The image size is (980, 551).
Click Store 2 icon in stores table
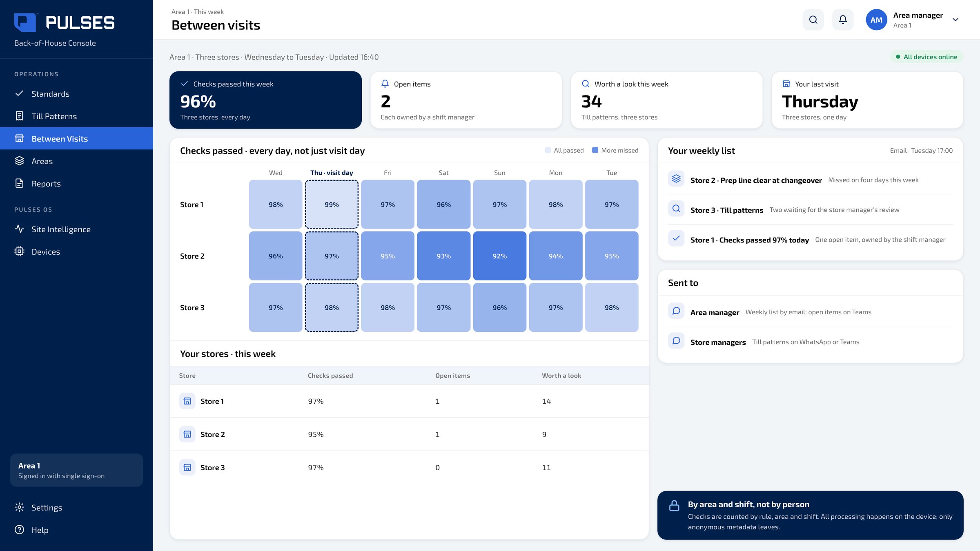click(187, 434)
